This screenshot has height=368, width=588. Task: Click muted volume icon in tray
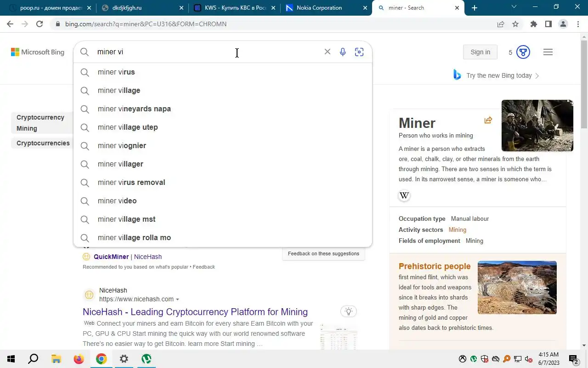(529, 359)
